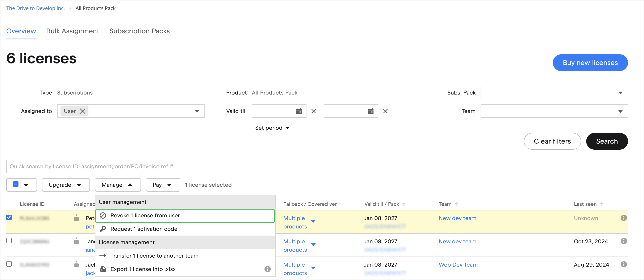The image size is (644, 280).
Task: Expand the Set period dropdown
Action: click(272, 128)
